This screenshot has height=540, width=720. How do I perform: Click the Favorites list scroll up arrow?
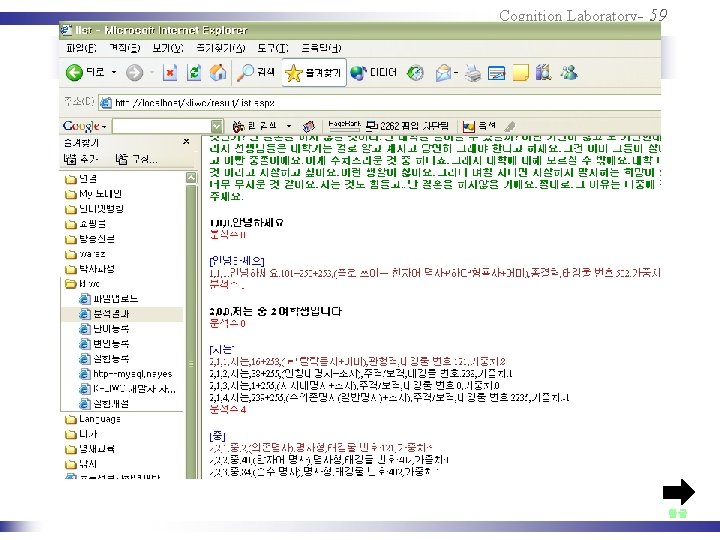(191, 178)
